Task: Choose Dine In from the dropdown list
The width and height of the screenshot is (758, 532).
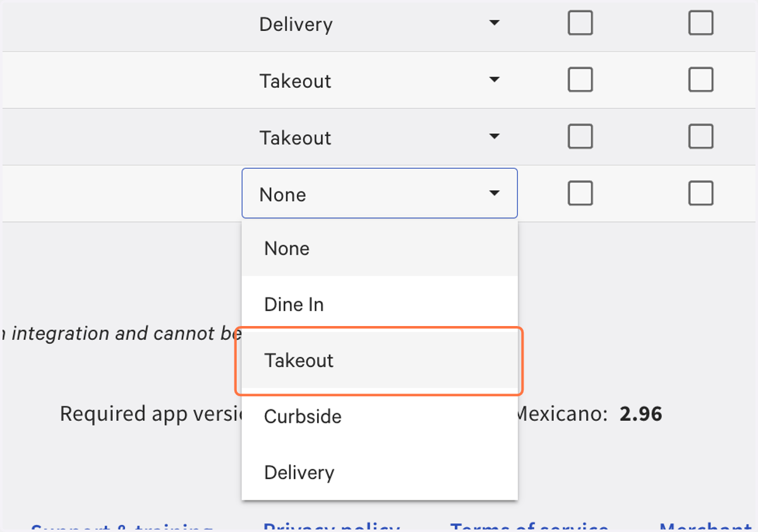Action: point(380,305)
